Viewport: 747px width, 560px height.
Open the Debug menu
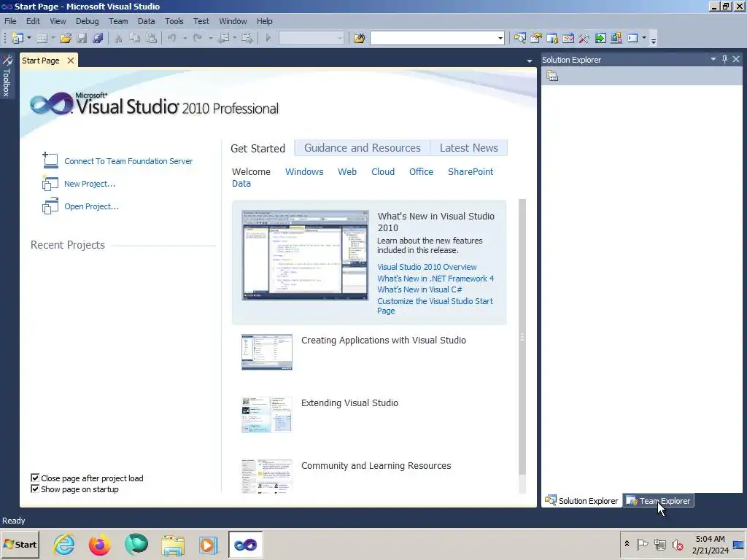tap(88, 21)
